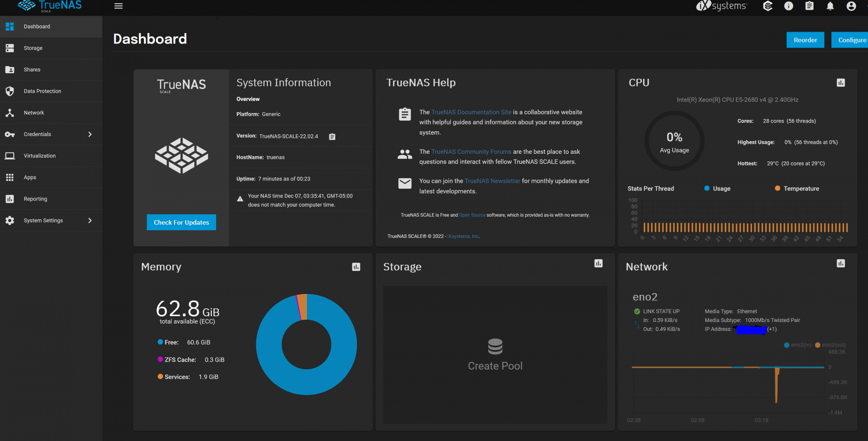
Task: Open the Jobs clipboard icon
Action: coord(809,6)
